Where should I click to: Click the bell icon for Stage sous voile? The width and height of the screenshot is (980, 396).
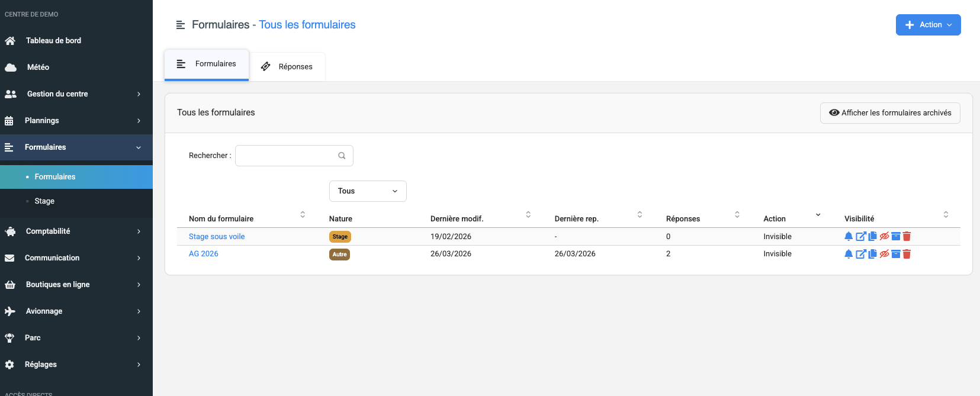click(x=849, y=236)
